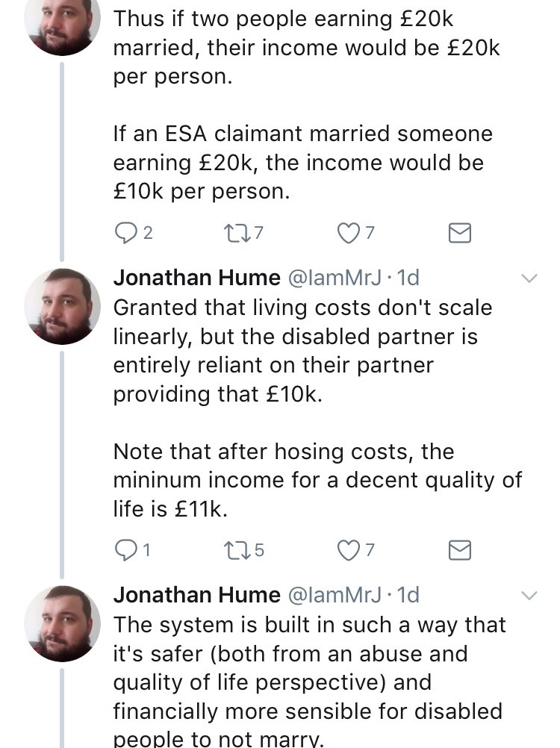Click the 1d timestamp on the living costs tweet
The image size is (560, 748).
tap(408, 278)
